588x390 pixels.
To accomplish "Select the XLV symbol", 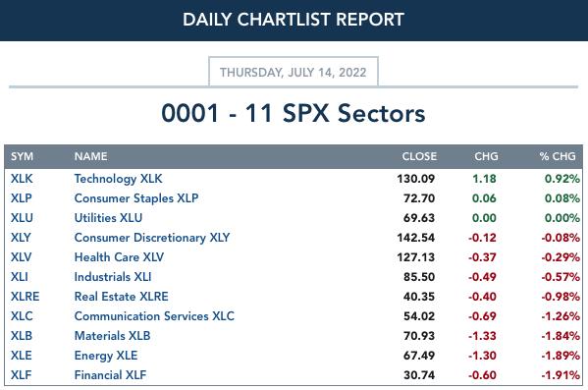I will pos(21,257).
